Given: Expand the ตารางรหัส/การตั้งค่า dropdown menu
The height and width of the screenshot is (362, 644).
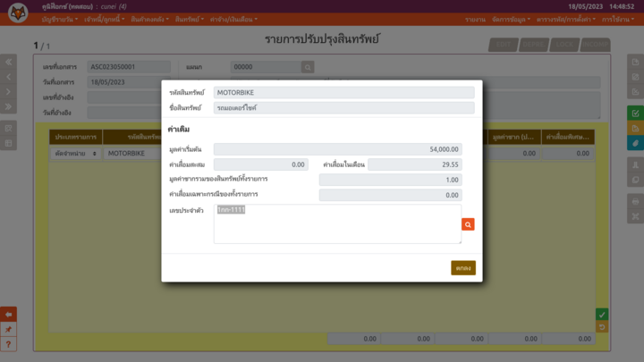Looking at the screenshot, I should 566,20.
